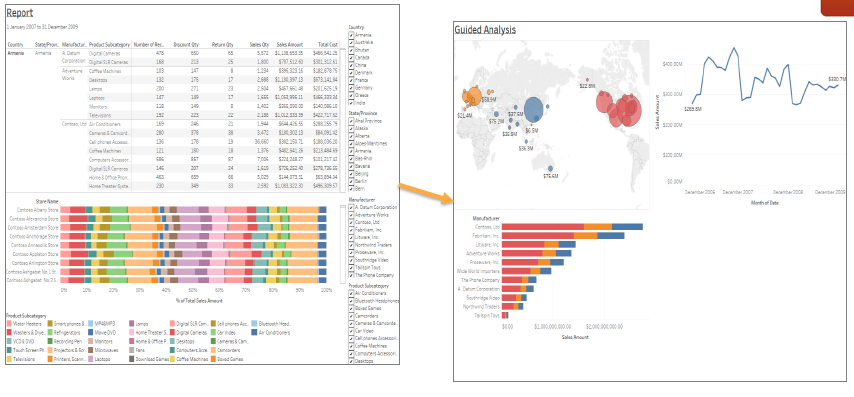
Task: Select Televisions legend color swatch
Action: pyautogui.click(x=9, y=359)
